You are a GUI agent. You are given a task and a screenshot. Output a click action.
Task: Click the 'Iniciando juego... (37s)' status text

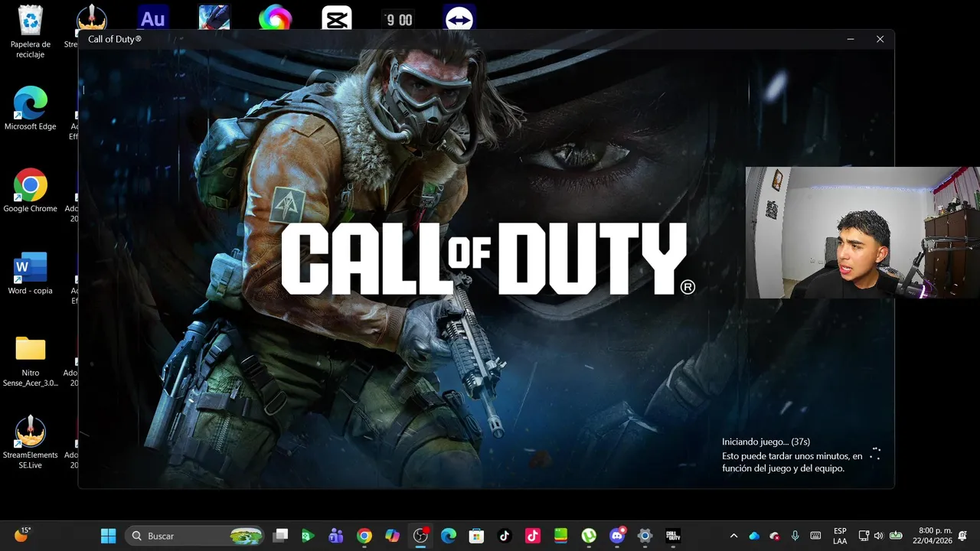tap(766, 442)
